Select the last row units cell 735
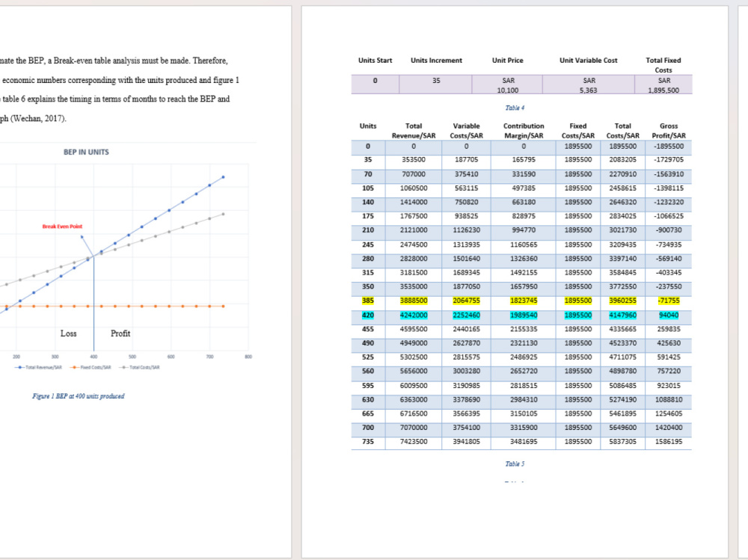Screen dimensions: 748x560 368,442
